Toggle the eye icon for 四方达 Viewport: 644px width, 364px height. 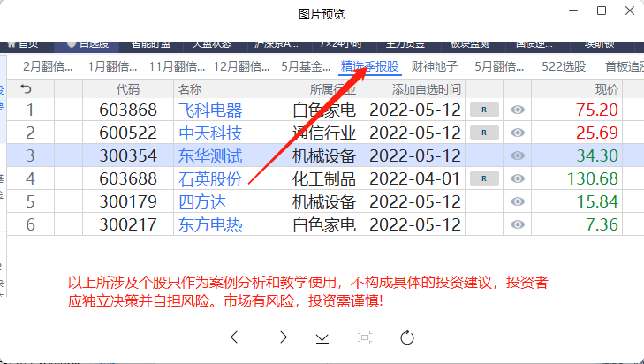pyautogui.click(x=518, y=201)
